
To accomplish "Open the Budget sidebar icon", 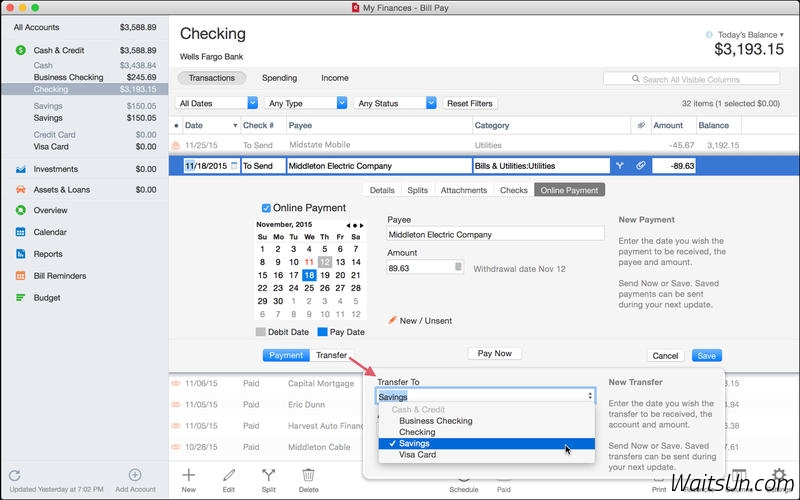I will click(x=20, y=297).
